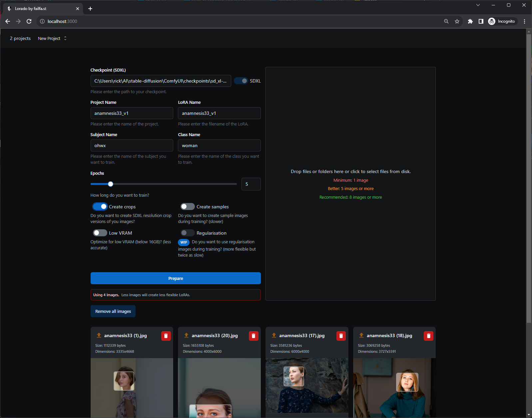Close the Lorado by failfa.st tab
This screenshot has width=532, height=418.
point(78,9)
